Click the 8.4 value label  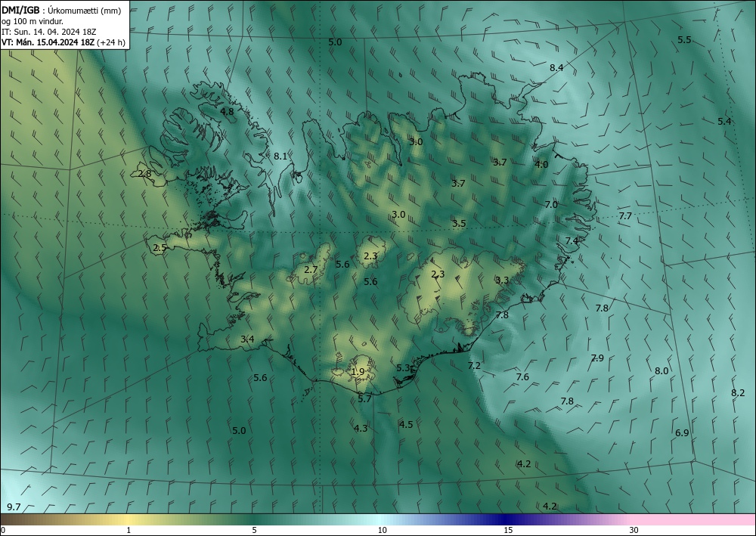pos(556,68)
